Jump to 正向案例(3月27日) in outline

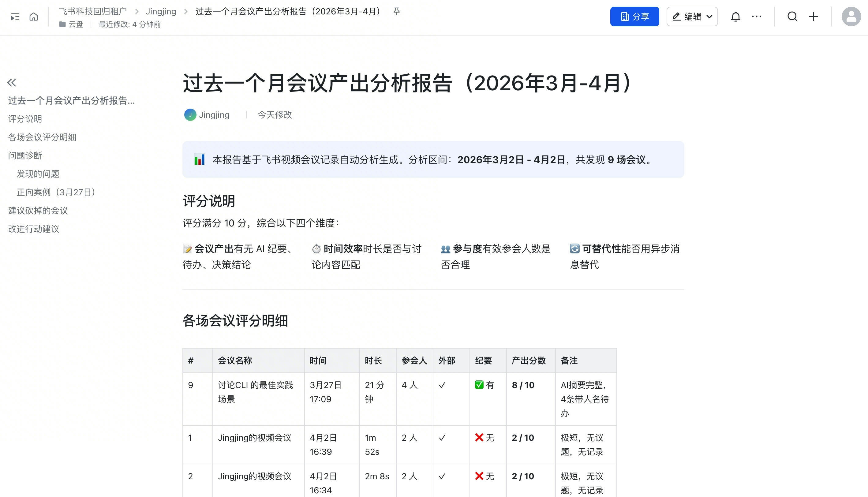coord(57,192)
